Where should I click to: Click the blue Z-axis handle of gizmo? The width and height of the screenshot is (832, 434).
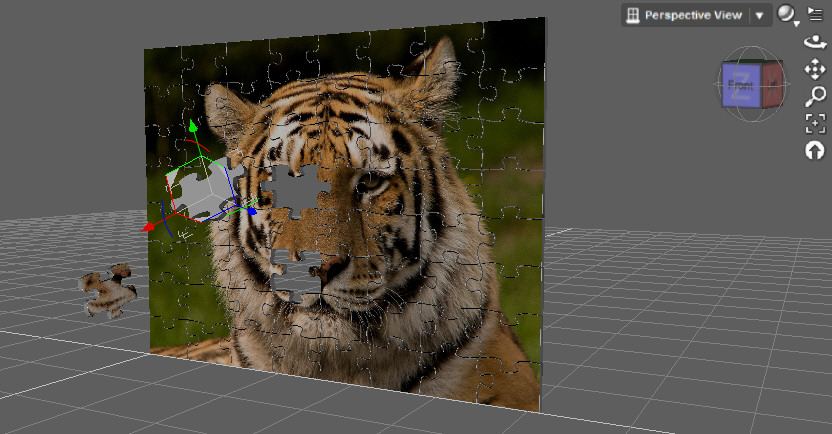(x=253, y=212)
